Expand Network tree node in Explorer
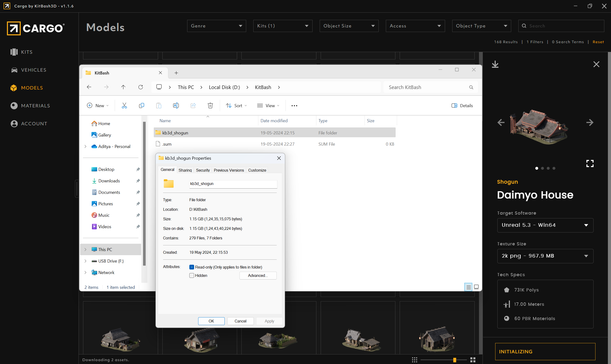Screen dimensions: 611x364 (x=85, y=273)
